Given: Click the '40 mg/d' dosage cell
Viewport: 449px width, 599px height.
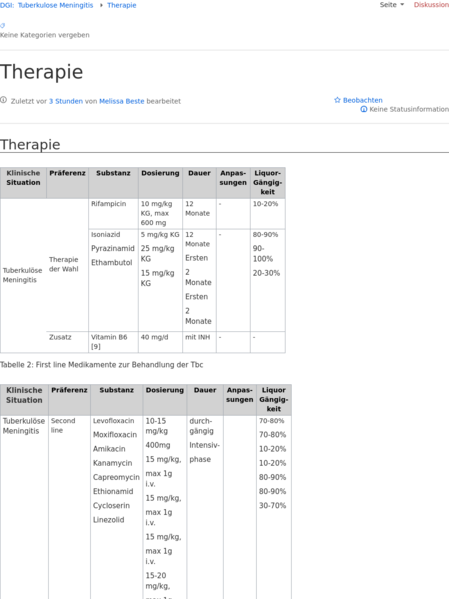Looking at the screenshot, I should tap(160, 342).
